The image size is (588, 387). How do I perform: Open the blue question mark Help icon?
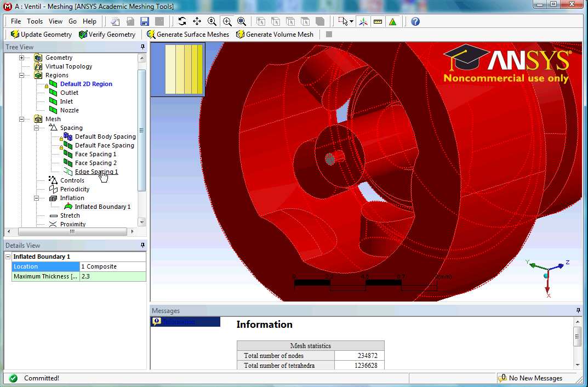click(415, 21)
